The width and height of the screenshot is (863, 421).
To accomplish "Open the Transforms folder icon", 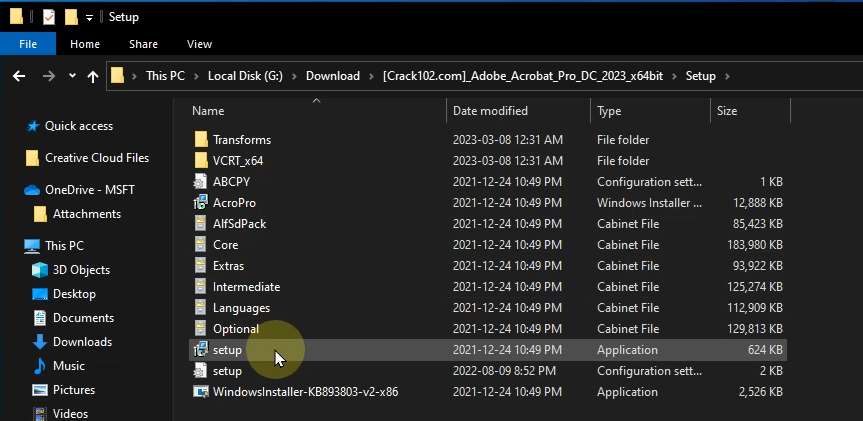I will [201, 140].
